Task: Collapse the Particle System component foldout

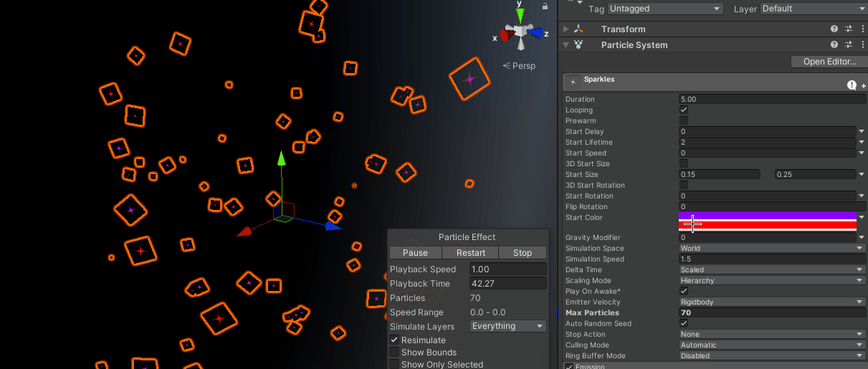Action: point(566,45)
